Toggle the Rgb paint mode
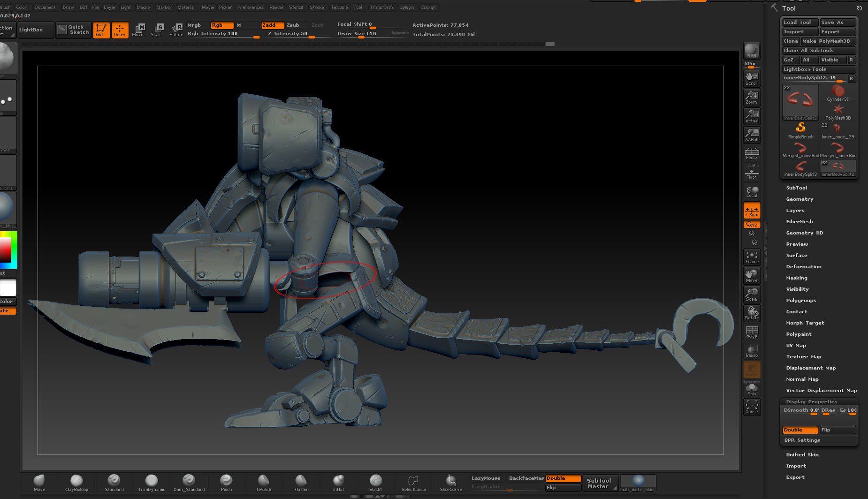Image resolution: width=868 pixels, height=499 pixels. pos(222,25)
